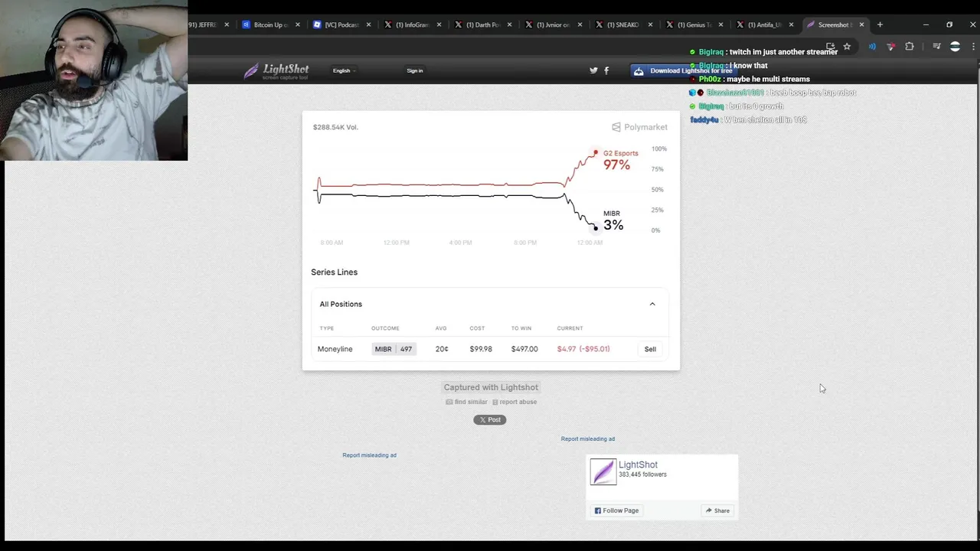Collapse the All Positions chevron
980x551 pixels.
[652, 304]
